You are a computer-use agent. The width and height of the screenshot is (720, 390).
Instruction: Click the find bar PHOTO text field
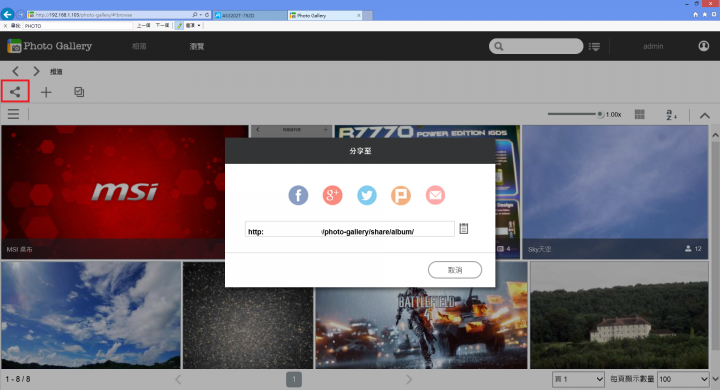(78, 26)
